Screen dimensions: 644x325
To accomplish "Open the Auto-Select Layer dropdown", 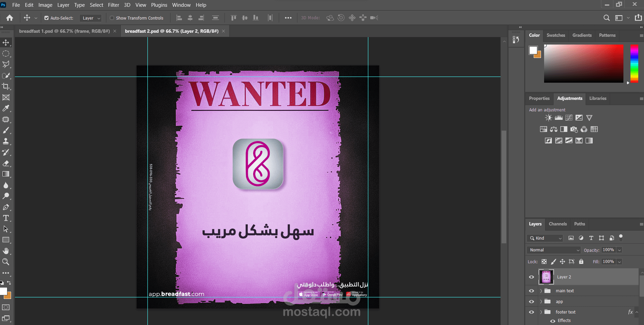I will (x=90, y=18).
